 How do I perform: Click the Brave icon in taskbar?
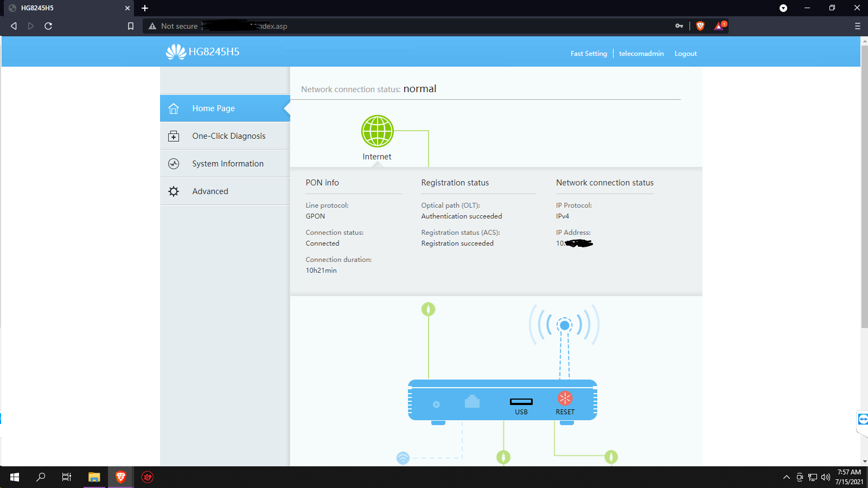[121, 477]
